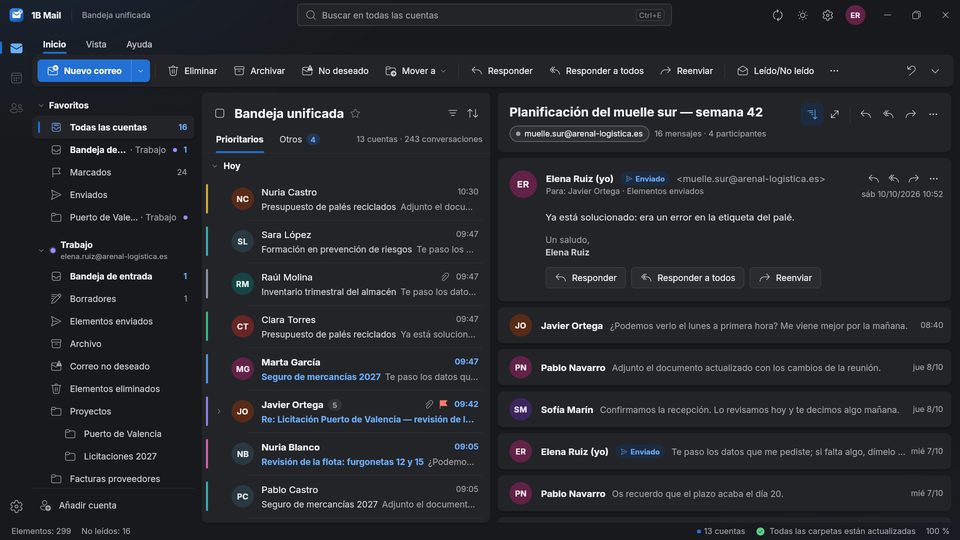Collapse the Trabajo account tree
Screen dimensions: 960x540
[x=41, y=250]
